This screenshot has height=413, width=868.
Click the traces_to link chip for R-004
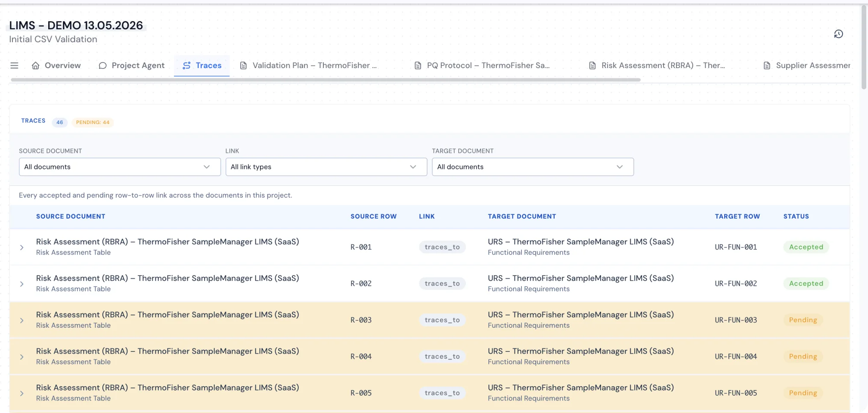point(442,357)
